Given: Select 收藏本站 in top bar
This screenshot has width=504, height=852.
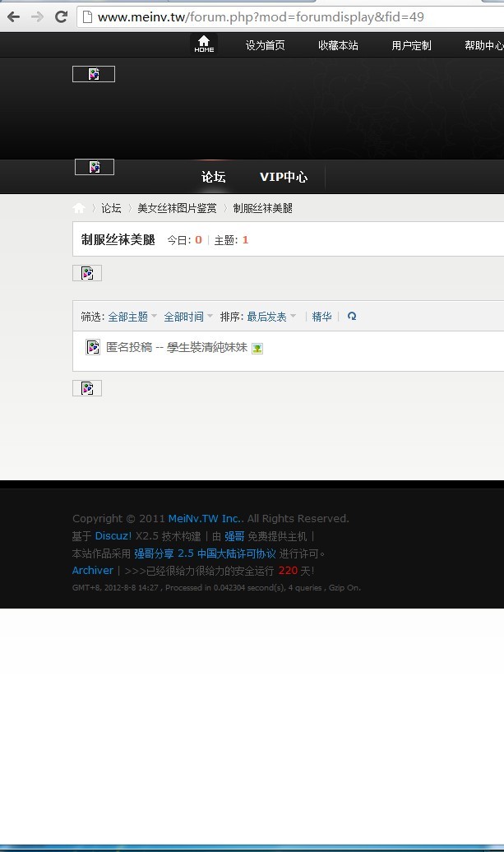Looking at the screenshot, I should point(338,46).
